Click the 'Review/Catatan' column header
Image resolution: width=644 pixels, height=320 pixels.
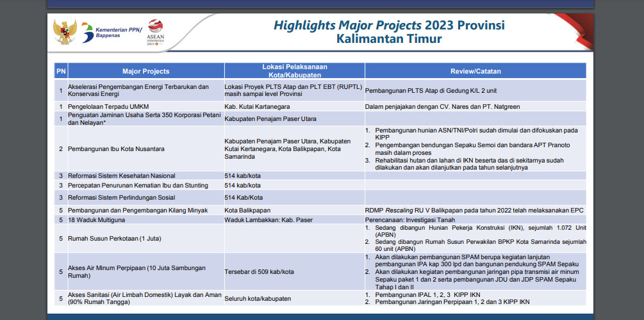click(475, 71)
